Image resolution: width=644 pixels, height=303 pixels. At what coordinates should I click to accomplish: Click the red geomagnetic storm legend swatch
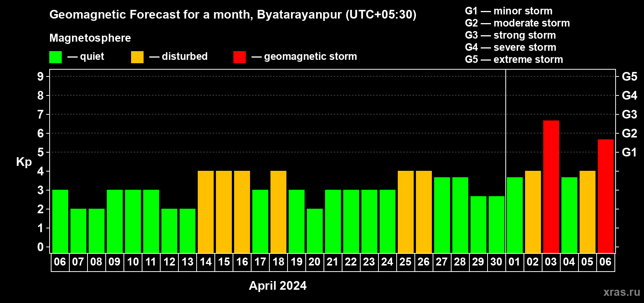[x=240, y=57]
